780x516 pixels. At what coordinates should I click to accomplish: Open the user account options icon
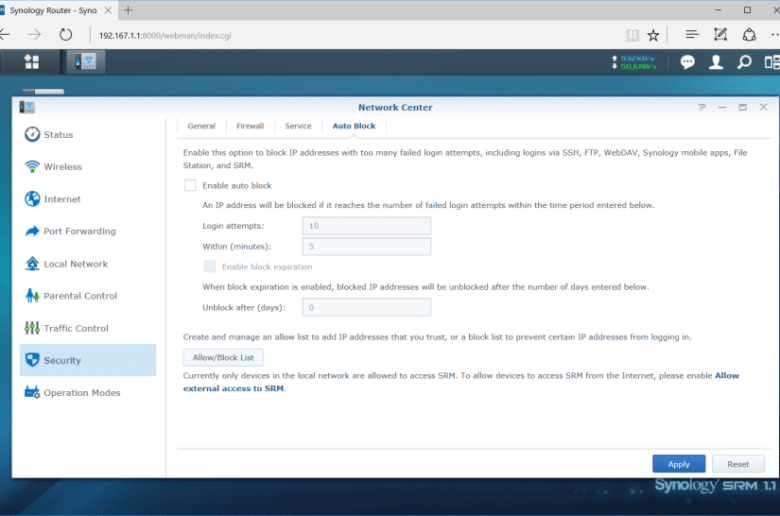[716, 62]
